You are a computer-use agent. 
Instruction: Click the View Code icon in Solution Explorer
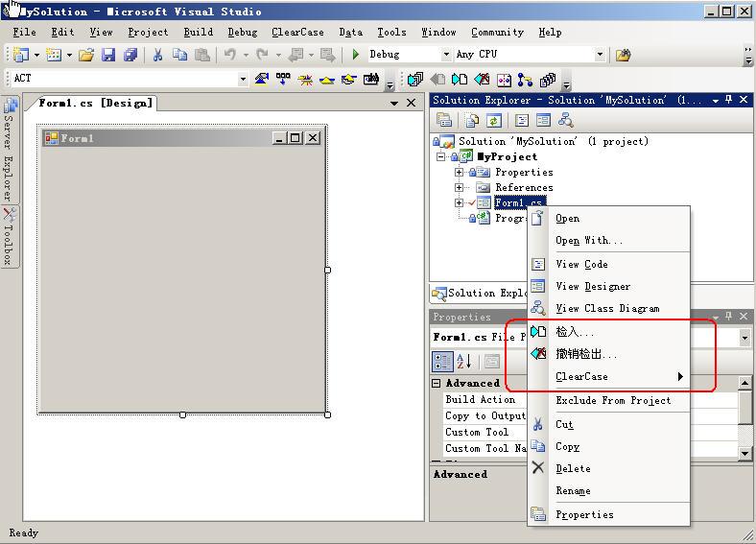(522, 120)
